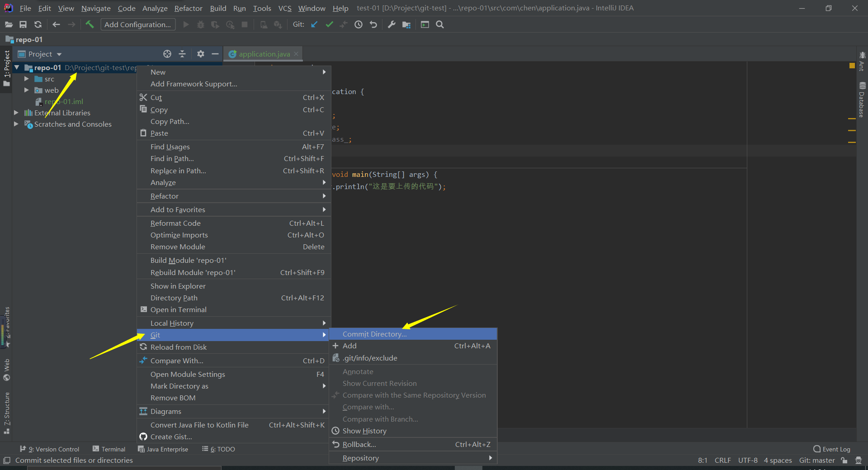Open the Ant tool window
The image size is (868, 470).
click(862, 61)
